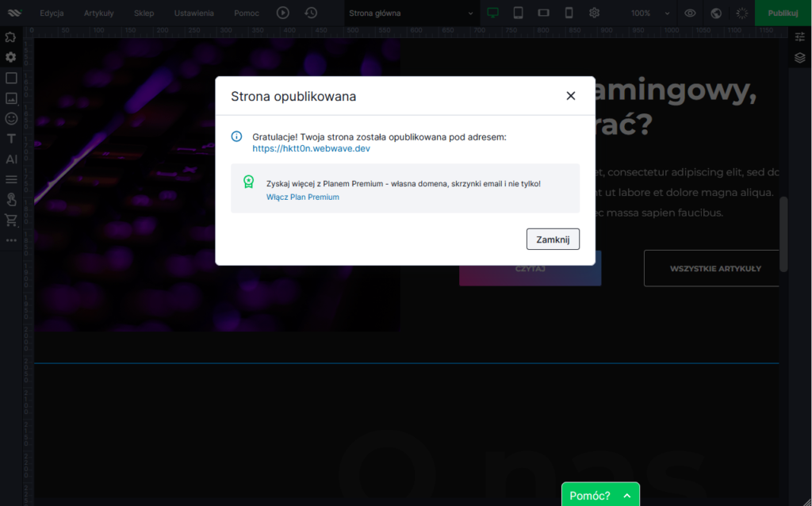Select the image tool icon
This screenshot has height=506, width=812.
[x=11, y=98]
